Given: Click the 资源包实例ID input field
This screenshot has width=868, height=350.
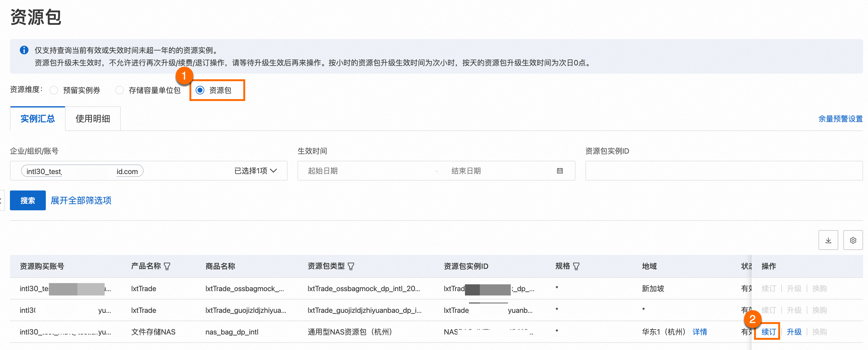Looking at the screenshot, I should click(723, 171).
